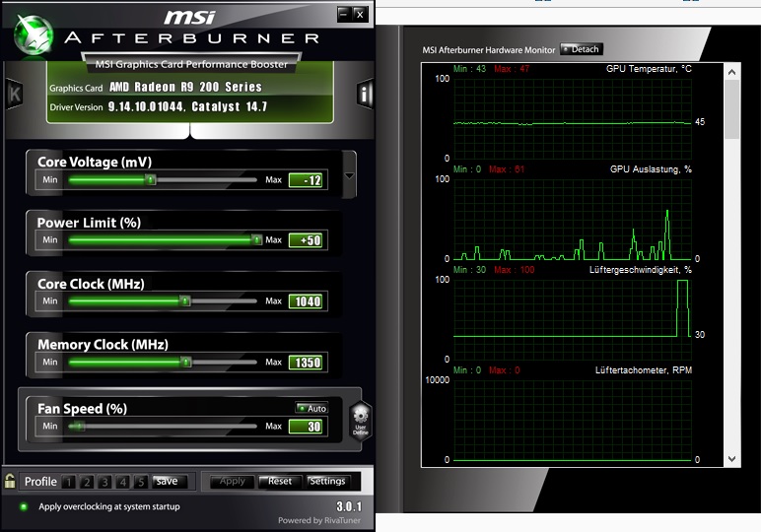This screenshot has height=532, width=761.
Task: Minimize the Afterburner window
Action: click(343, 14)
